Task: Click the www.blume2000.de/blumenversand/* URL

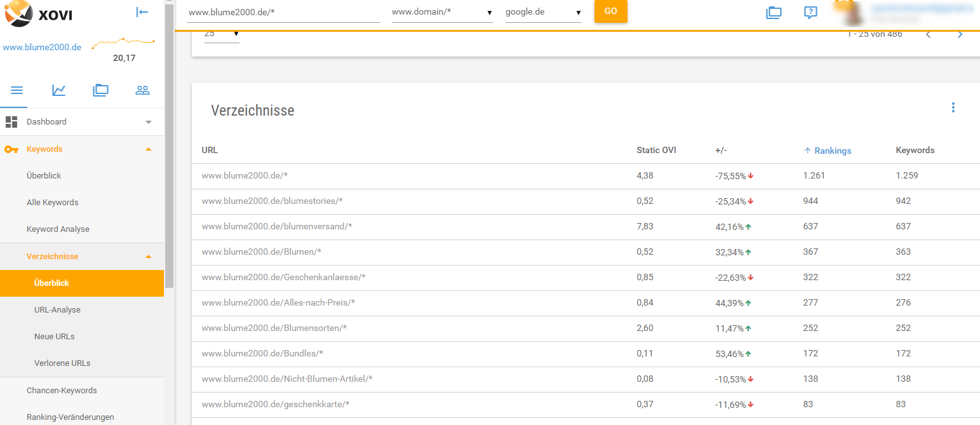Action: (276, 227)
